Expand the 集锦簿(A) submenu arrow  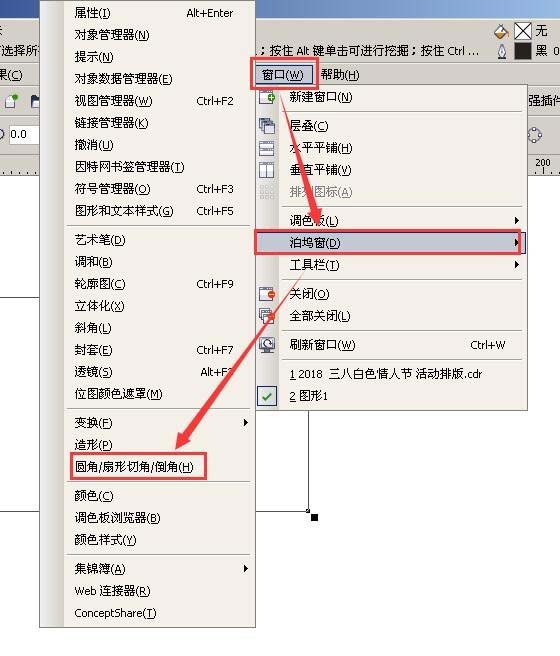click(246, 569)
